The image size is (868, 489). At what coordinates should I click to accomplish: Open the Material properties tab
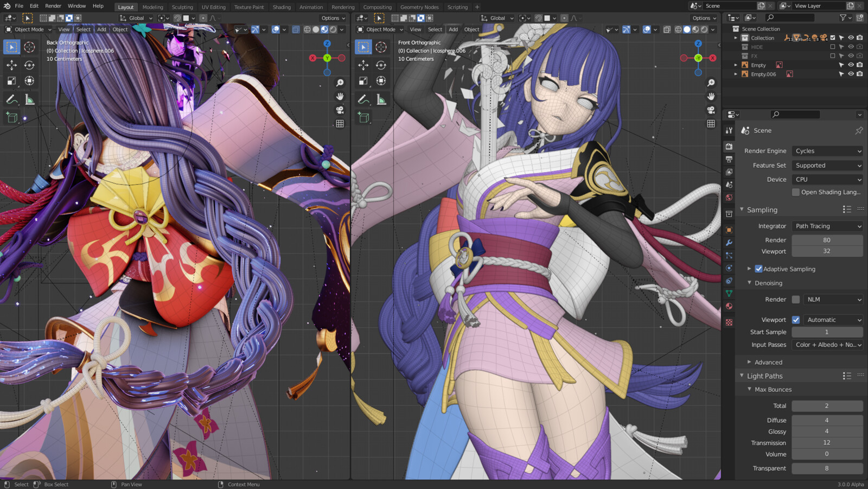729,306
